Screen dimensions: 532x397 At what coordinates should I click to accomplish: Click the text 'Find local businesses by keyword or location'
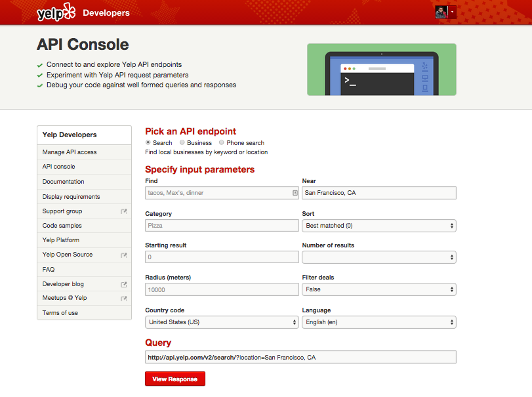(206, 152)
